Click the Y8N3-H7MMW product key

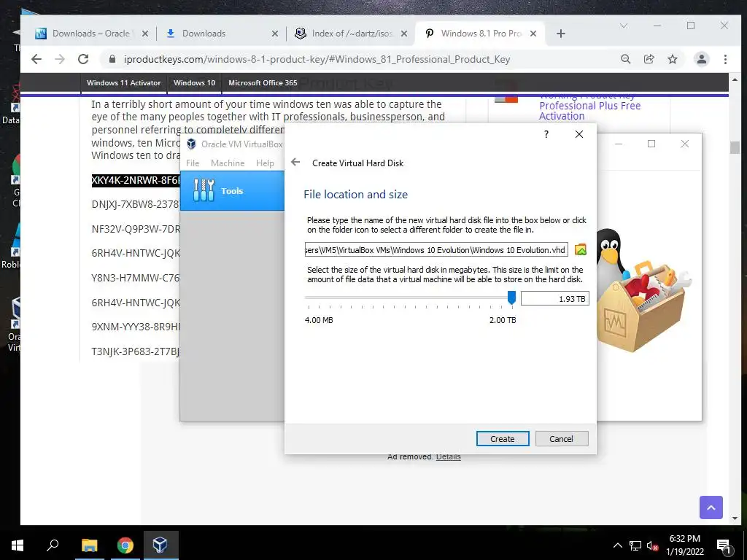[135, 278]
